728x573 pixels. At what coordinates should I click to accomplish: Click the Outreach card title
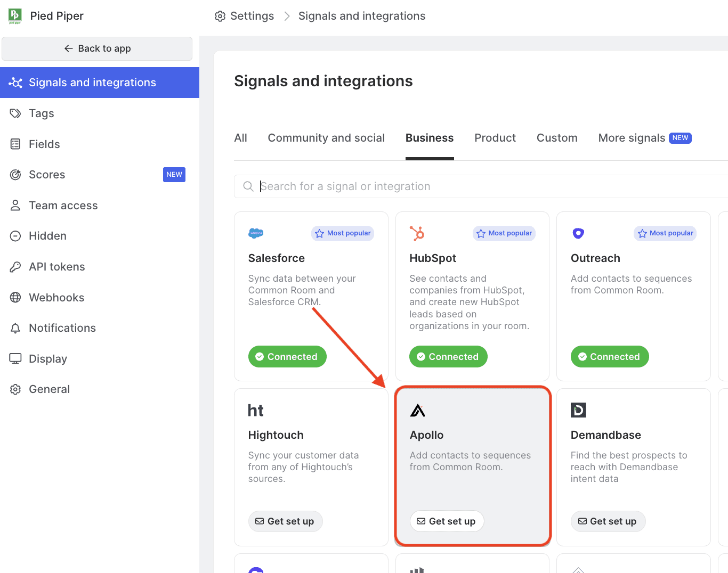pyautogui.click(x=595, y=258)
